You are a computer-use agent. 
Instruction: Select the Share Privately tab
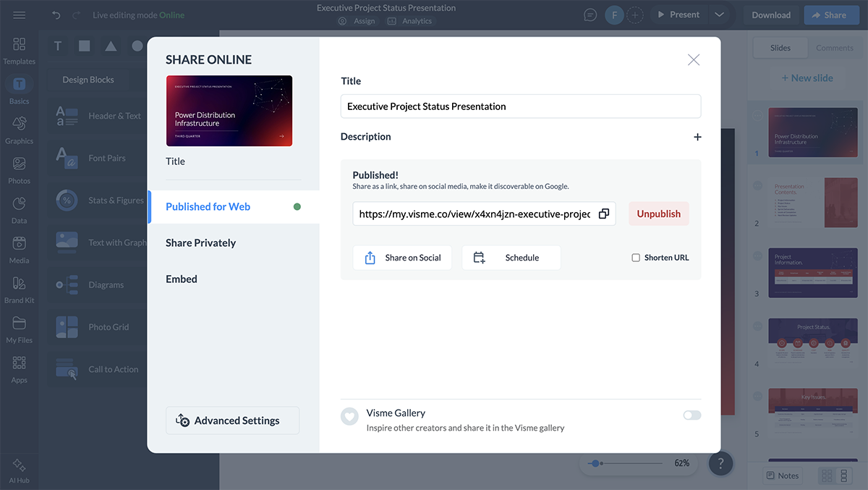pyautogui.click(x=200, y=243)
